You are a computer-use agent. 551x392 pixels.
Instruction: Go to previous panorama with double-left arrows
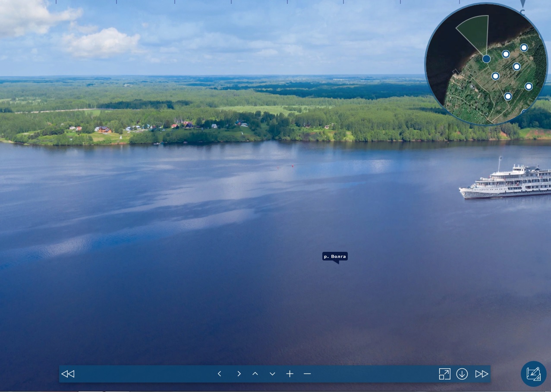(68, 374)
